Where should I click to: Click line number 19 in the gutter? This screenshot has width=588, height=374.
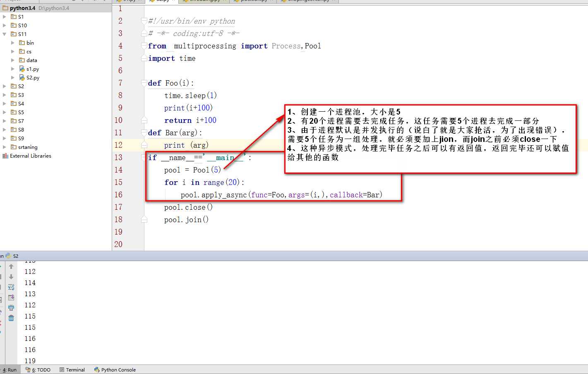point(118,232)
